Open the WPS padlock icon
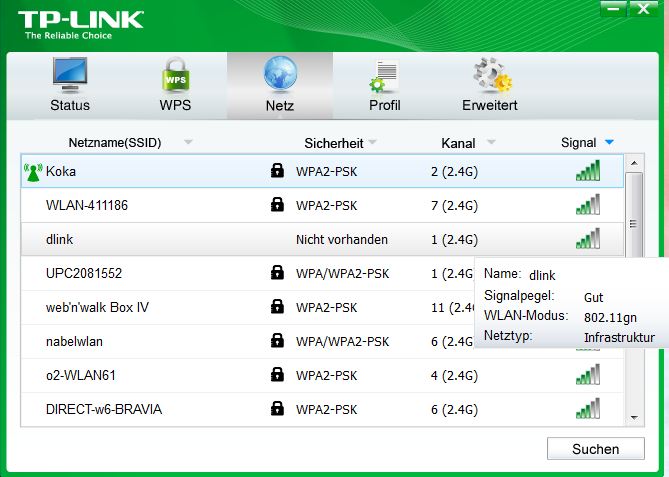 pos(175,75)
